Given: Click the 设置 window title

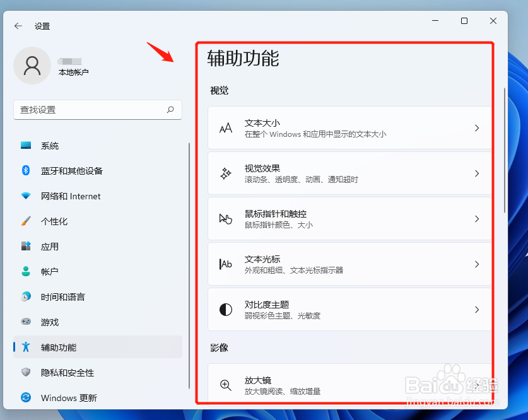Looking at the screenshot, I should point(42,26).
